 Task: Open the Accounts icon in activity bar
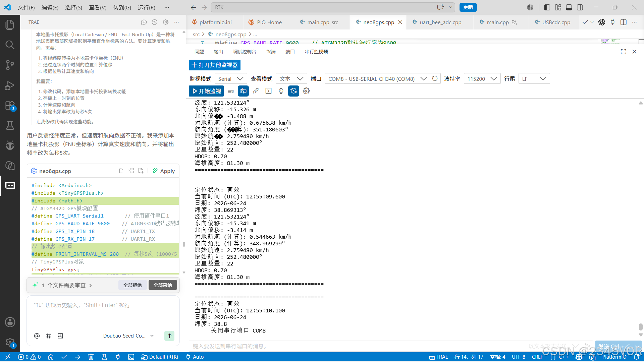[x=10, y=322]
